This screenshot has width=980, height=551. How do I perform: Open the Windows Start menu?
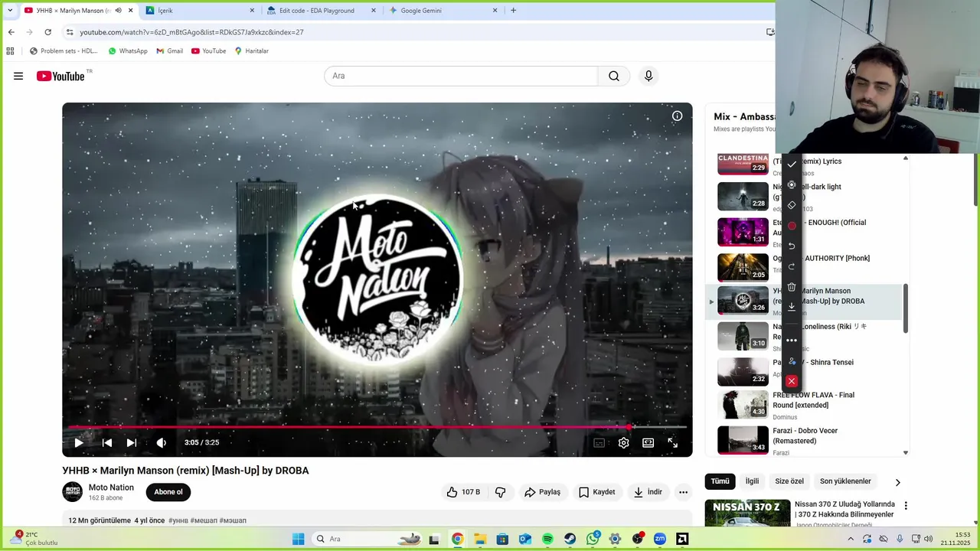298,539
